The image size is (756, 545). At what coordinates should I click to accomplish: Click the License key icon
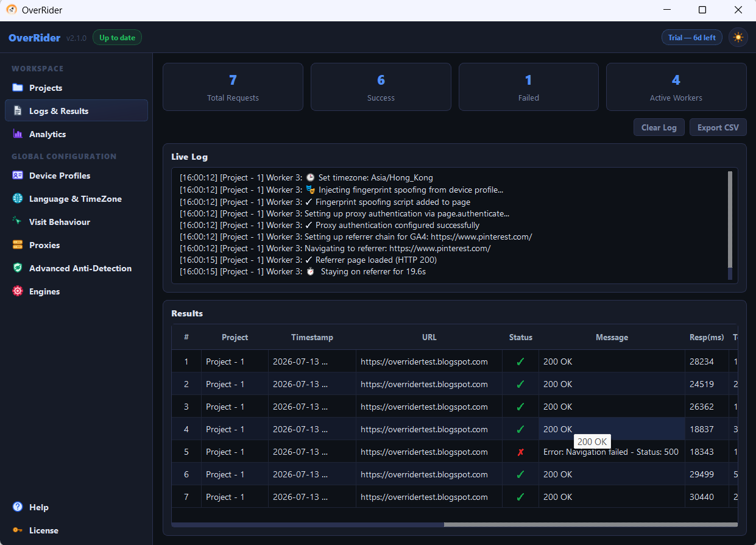(18, 530)
